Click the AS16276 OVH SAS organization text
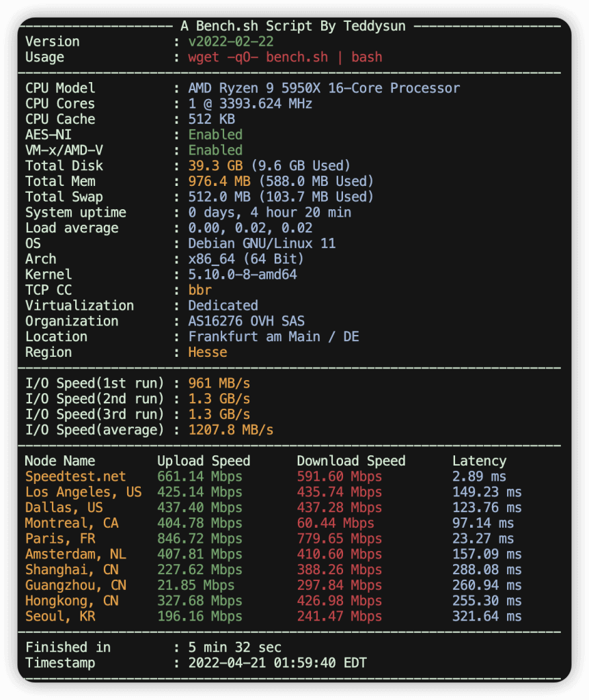This screenshot has width=589, height=700. (247, 321)
